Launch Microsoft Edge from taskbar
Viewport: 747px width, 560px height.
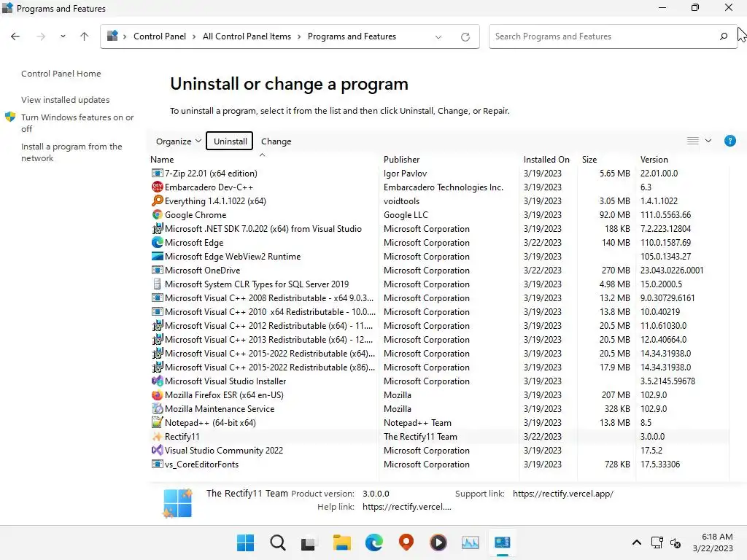[x=374, y=542]
